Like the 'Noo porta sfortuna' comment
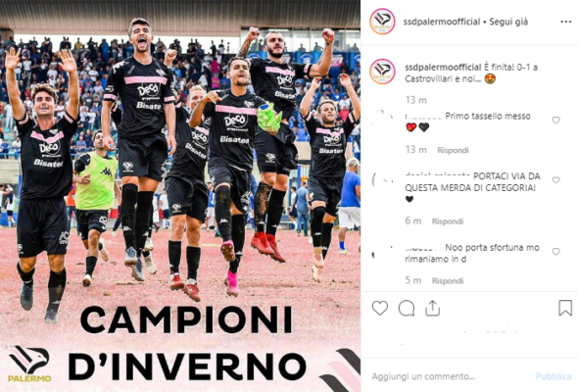This screenshot has height=392, width=578. pyautogui.click(x=555, y=252)
